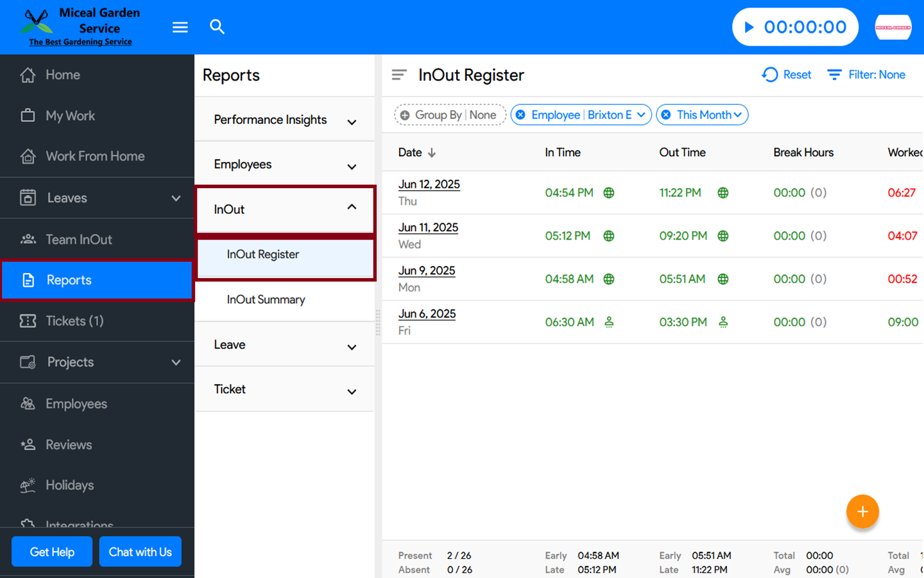Viewport: 924px width, 578px height.
Task: Click the Reset button
Action: pos(787,75)
